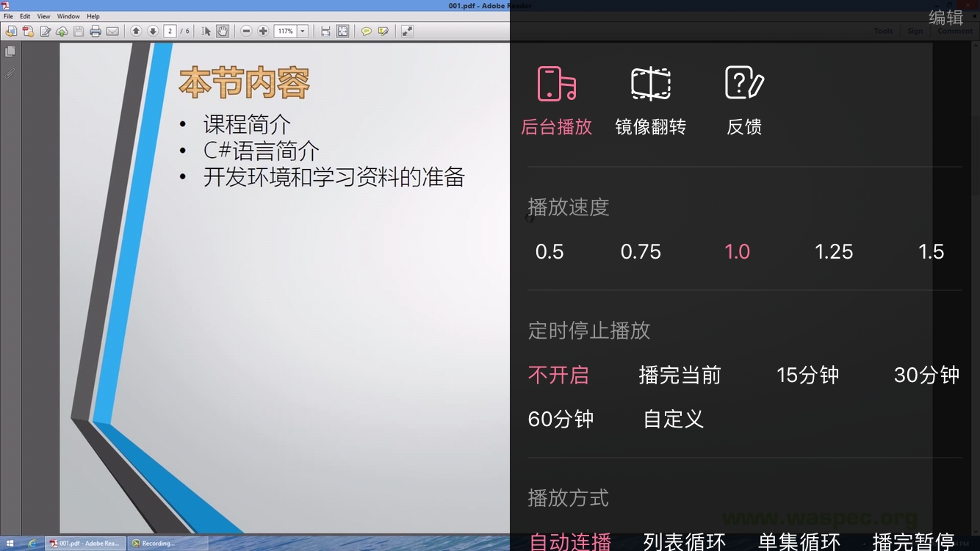Open Attachments paperclip side panel
Image resolution: width=980 pixels, height=551 pixels.
[x=10, y=73]
